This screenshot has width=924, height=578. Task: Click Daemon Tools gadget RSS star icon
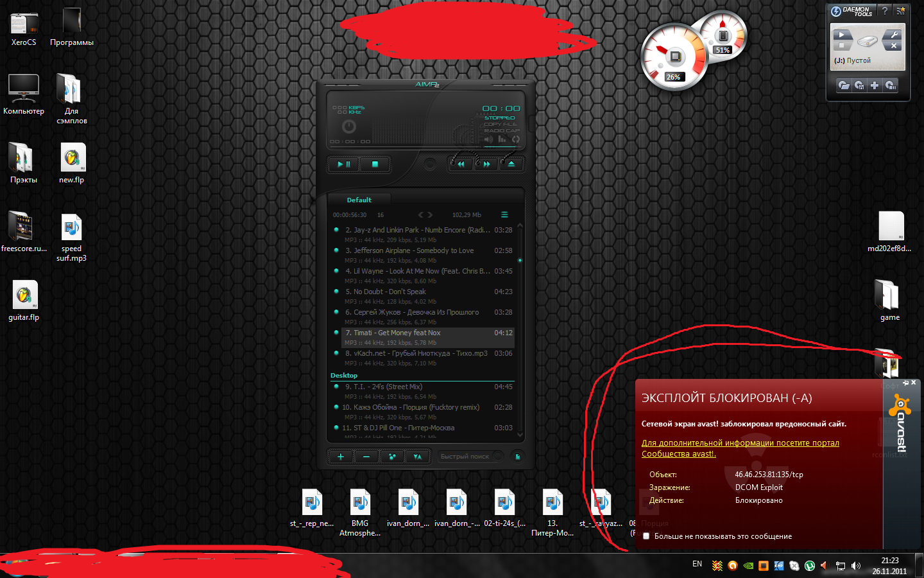click(901, 10)
